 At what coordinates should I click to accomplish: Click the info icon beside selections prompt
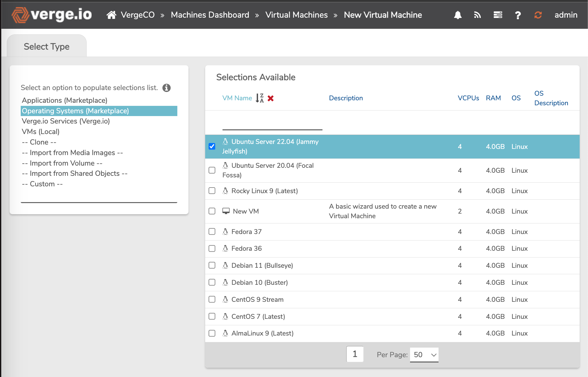pyautogui.click(x=166, y=88)
